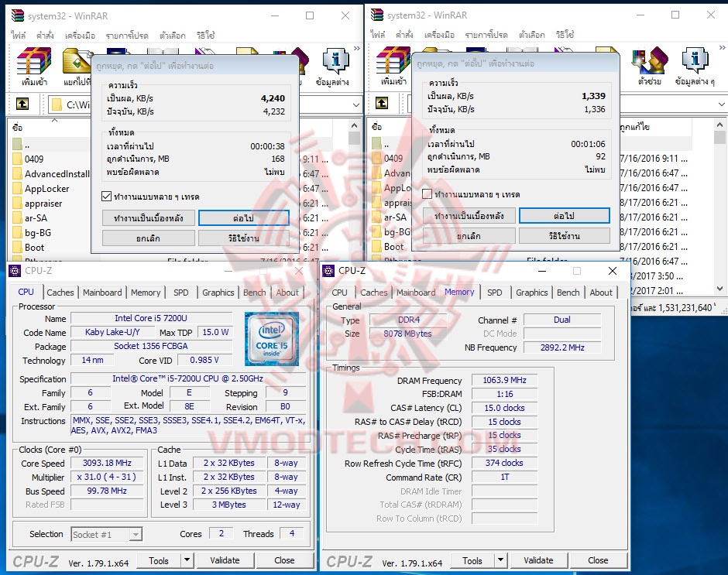Click the background mode button in left benchmark dialog
This screenshot has height=575, width=728.
149,217
